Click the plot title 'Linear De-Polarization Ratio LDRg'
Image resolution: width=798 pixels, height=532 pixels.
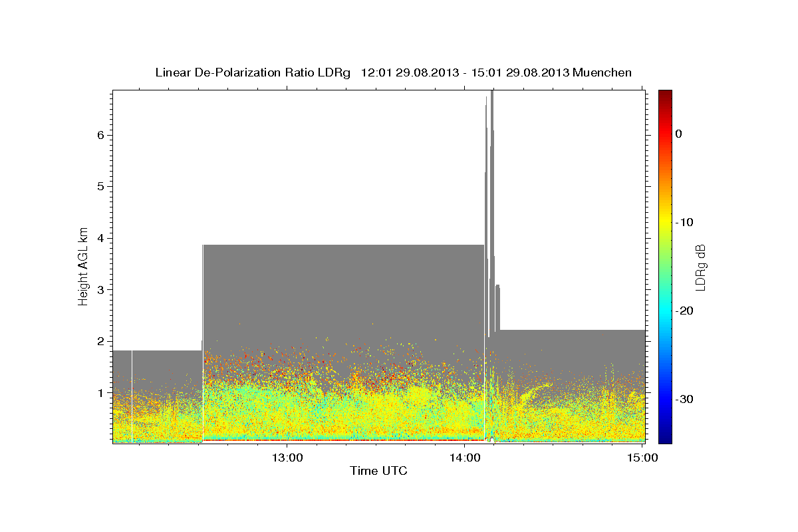pos(253,72)
